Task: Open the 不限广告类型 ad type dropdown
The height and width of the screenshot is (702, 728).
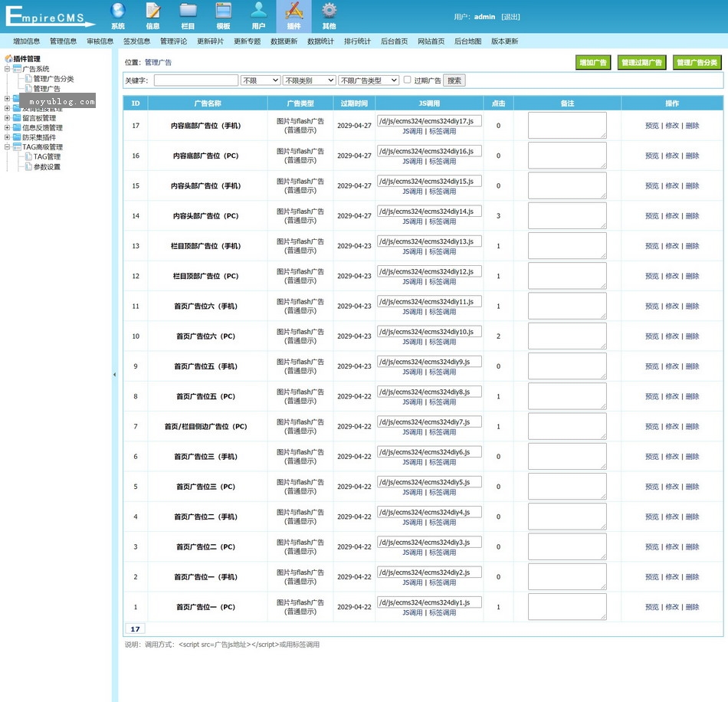Action: pyautogui.click(x=369, y=80)
